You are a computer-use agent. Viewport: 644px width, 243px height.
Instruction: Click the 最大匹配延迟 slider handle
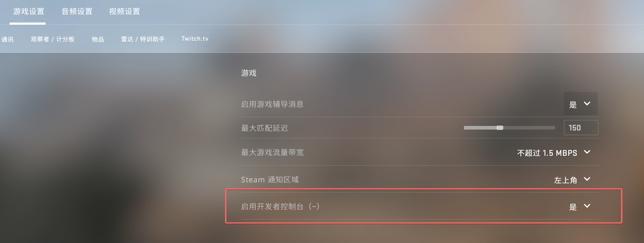[500, 128]
